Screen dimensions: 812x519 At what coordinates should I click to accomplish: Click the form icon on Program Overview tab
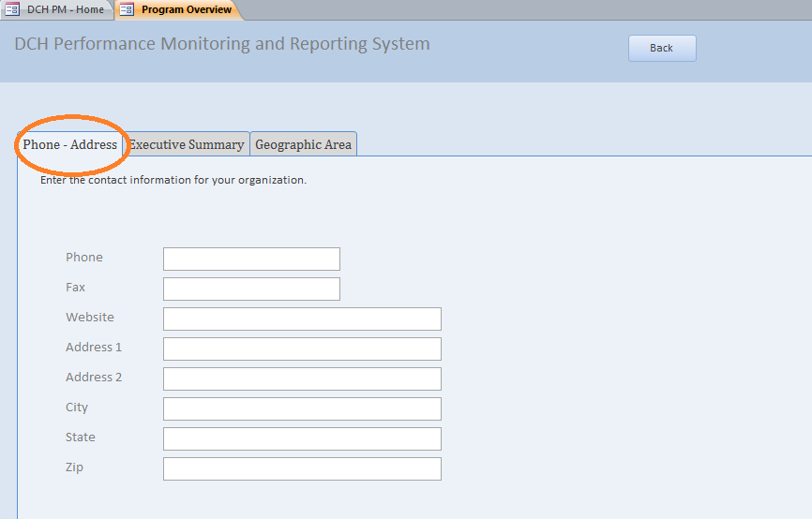[x=127, y=9]
